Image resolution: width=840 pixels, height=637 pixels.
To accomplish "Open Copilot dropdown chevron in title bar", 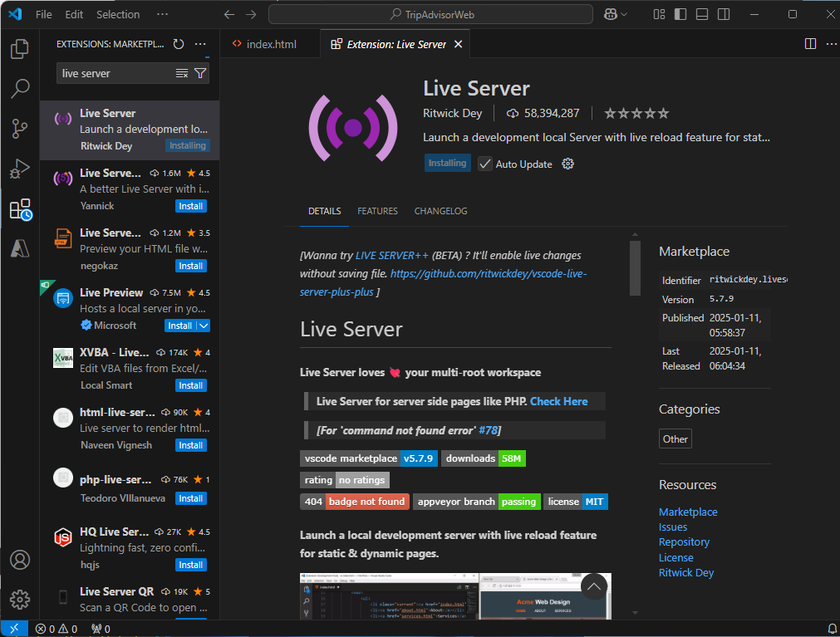I will tap(624, 14).
